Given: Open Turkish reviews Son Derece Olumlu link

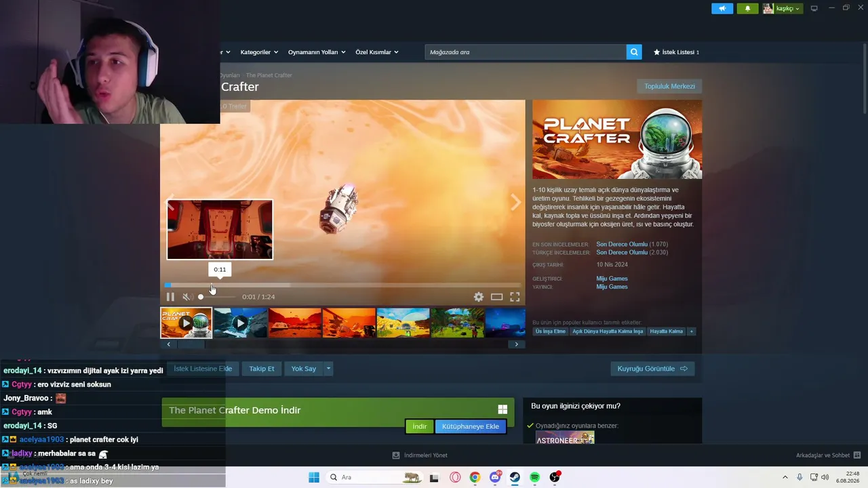Looking at the screenshot, I should [622, 252].
